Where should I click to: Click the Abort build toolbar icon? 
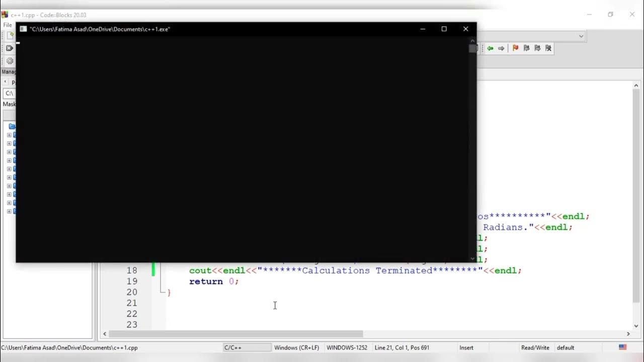[x=9, y=48]
